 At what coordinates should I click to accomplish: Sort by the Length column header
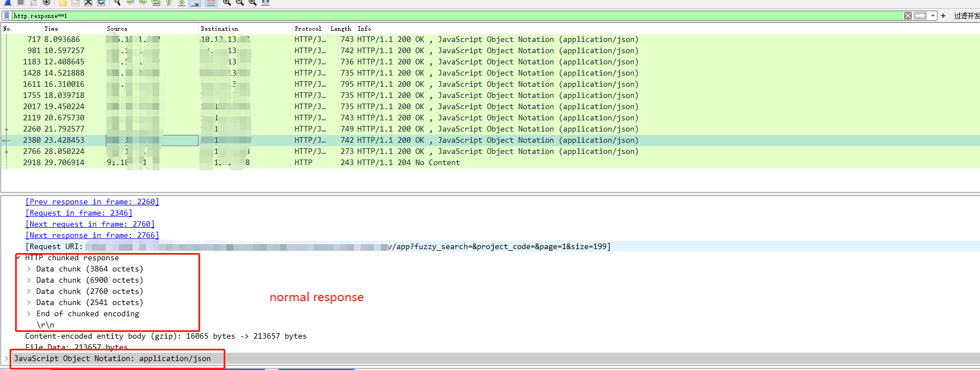click(340, 29)
